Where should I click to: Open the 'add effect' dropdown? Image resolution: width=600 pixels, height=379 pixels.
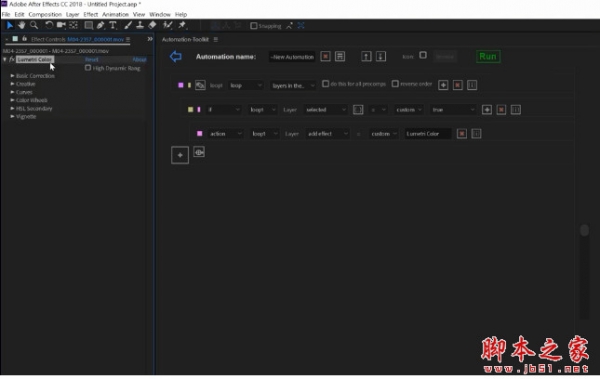[x=328, y=134]
